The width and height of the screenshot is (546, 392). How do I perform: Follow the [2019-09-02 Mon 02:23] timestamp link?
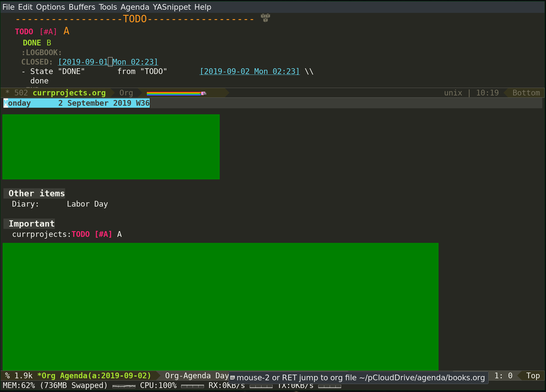[249, 71]
